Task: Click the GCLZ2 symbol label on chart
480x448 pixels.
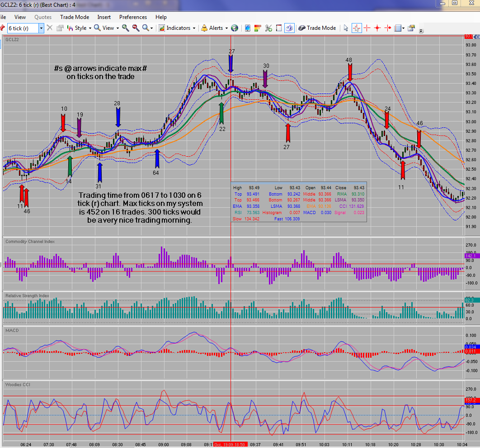Action: tap(12, 39)
